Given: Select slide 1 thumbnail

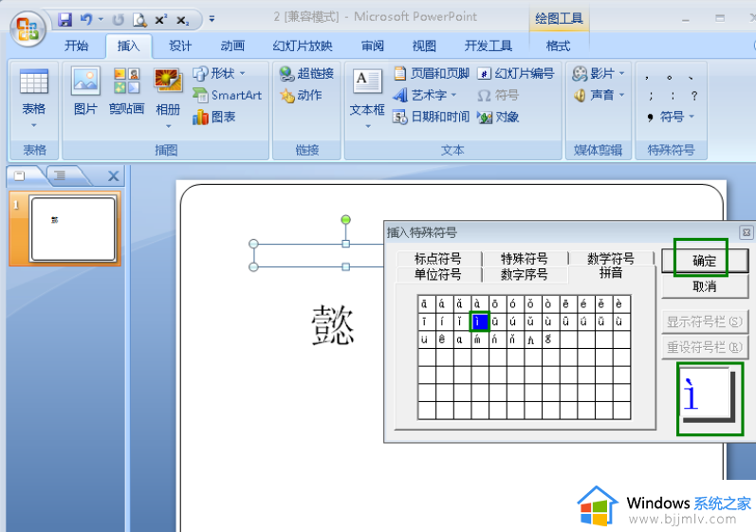Looking at the screenshot, I should point(73,229).
